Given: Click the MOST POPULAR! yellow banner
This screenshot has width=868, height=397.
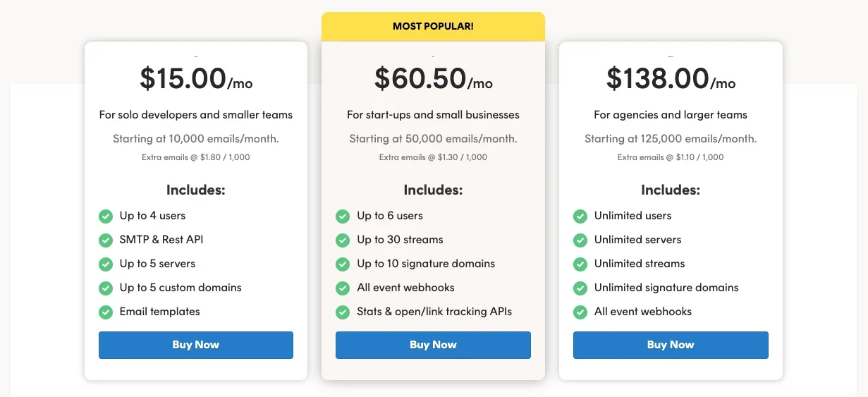Looking at the screenshot, I should pos(433,27).
